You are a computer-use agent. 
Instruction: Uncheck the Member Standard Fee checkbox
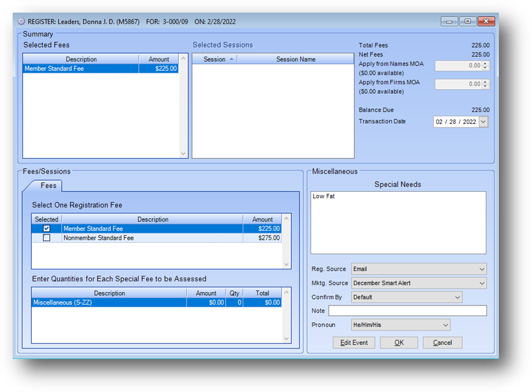click(x=46, y=228)
